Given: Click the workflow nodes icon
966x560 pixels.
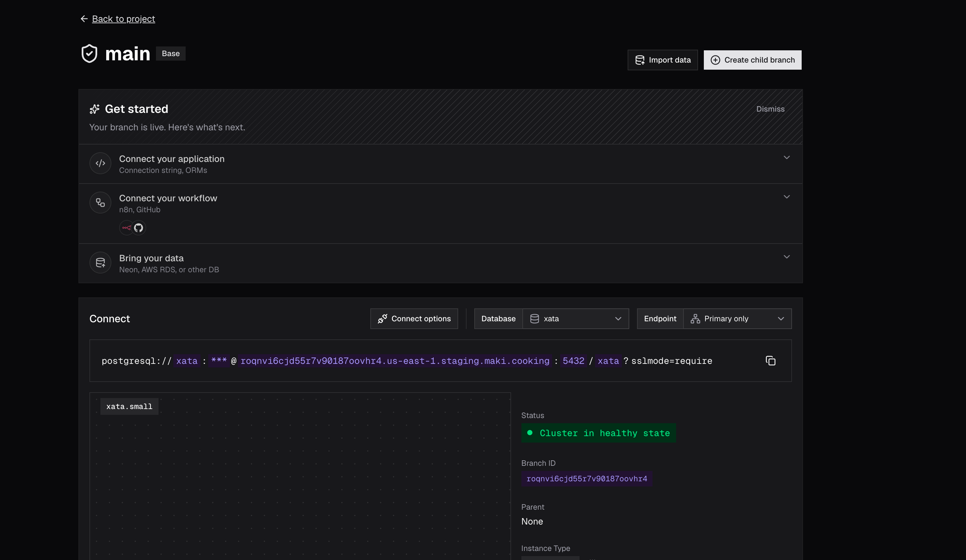Looking at the screenshot, I should coord(100,203).
